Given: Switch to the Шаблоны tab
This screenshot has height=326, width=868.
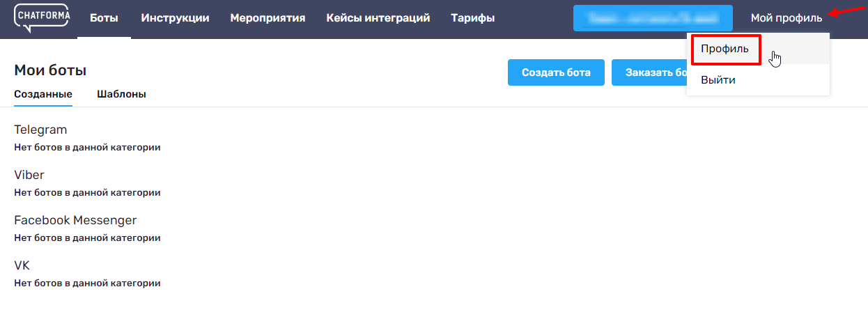Looking at the screenshot, I should [121, 94].
